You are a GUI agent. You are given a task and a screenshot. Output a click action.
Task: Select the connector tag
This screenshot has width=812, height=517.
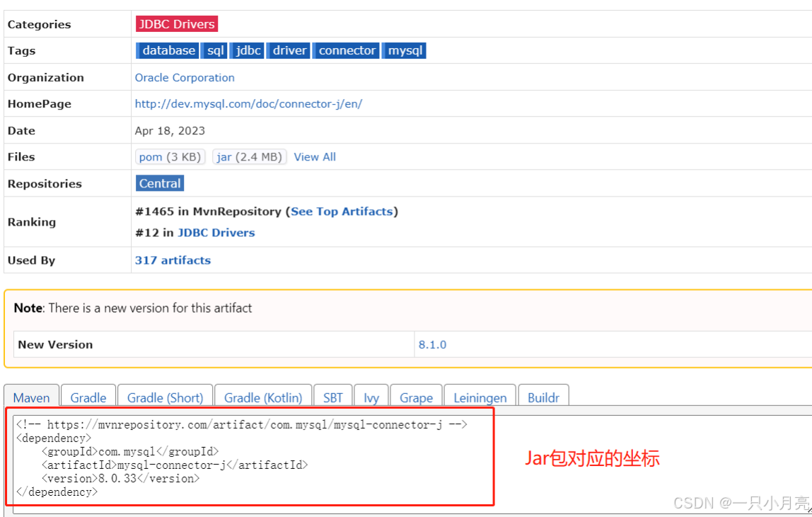click(346, 50)
